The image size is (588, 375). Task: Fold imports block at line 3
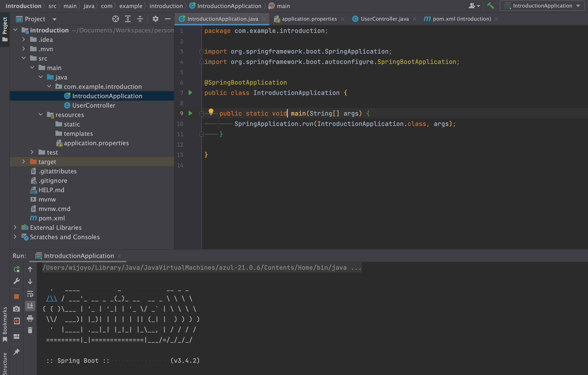tap(202, 51)
